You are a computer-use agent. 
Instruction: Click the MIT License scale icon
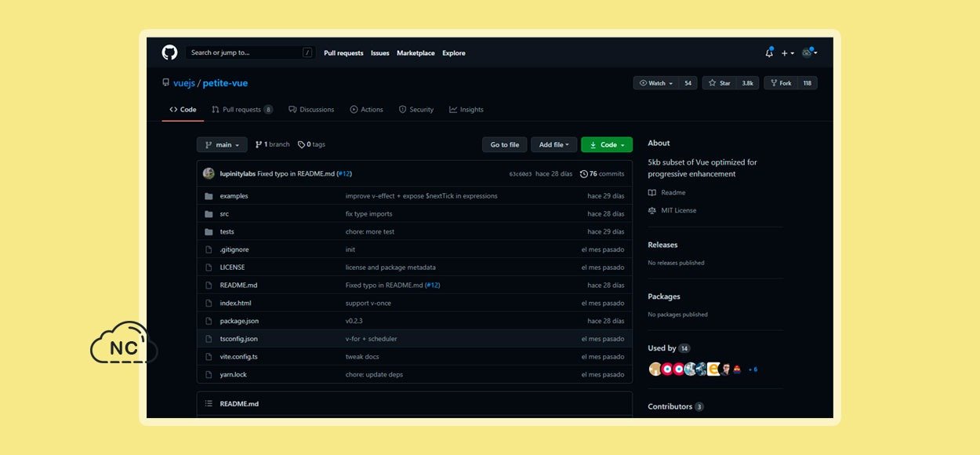pyautogui.click(x=652, y=211)
